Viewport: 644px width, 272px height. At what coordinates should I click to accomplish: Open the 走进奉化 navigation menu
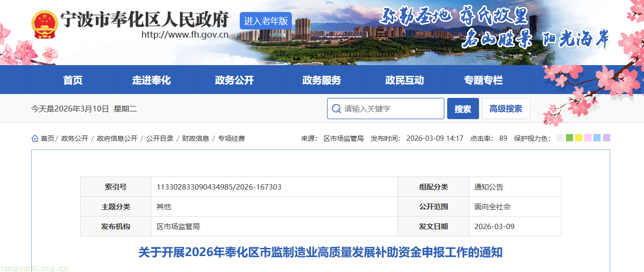tap(151, 80)
